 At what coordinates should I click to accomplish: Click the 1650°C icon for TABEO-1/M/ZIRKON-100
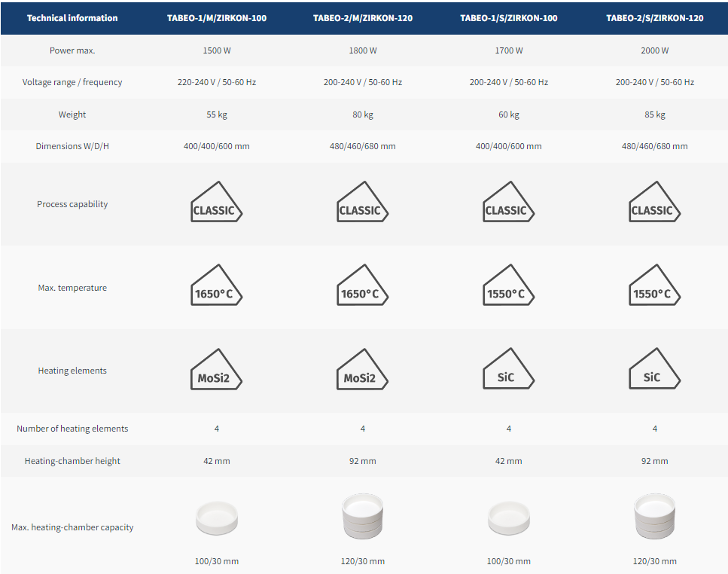(x=216, y=285)
